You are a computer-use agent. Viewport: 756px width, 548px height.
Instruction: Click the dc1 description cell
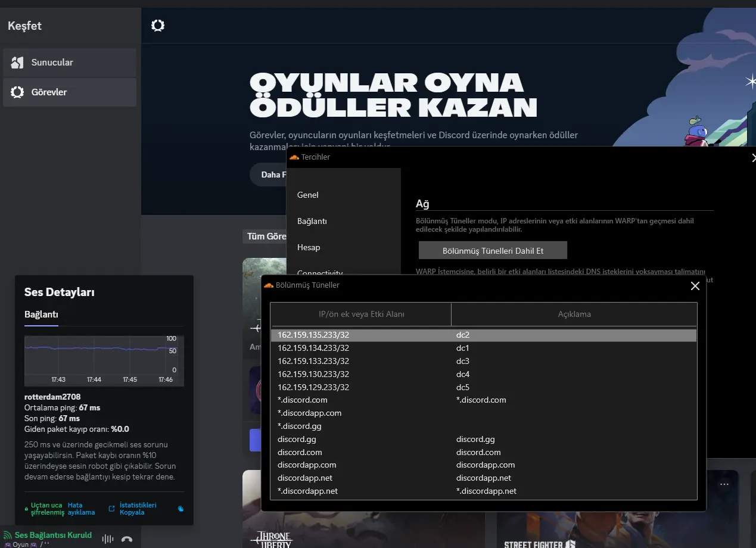point(463,348)
